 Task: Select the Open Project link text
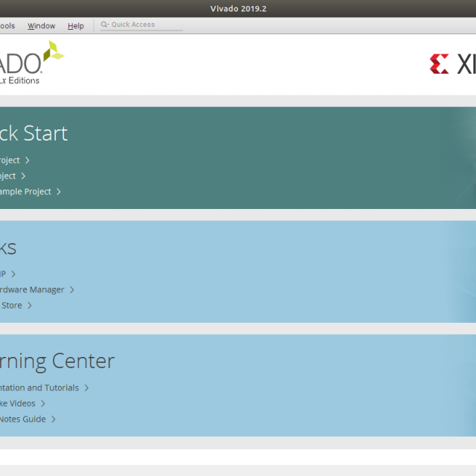(x=7, y=176)
